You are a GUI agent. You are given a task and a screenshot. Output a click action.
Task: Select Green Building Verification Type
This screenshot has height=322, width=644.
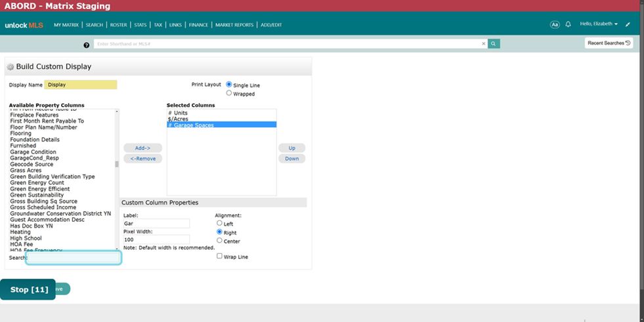tap(53, 176)
